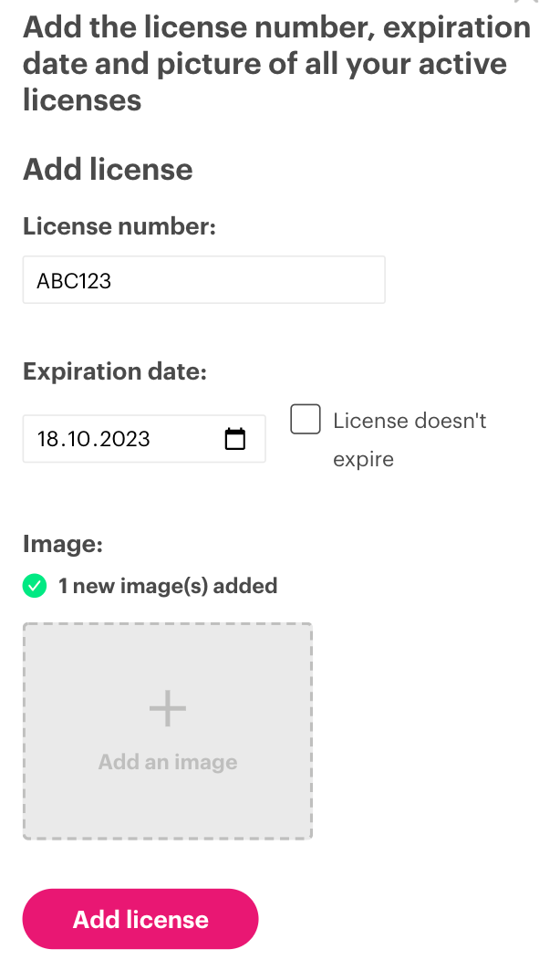Click the "License doesn't expire" label text

(x=410, y=440)
